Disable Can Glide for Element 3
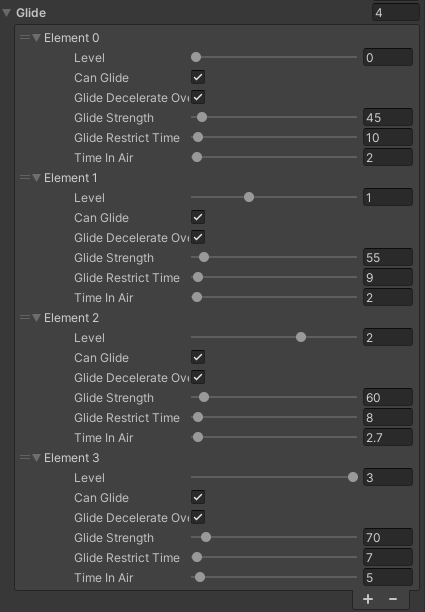This screenshot has width=425, height=612. pos(198,497)
